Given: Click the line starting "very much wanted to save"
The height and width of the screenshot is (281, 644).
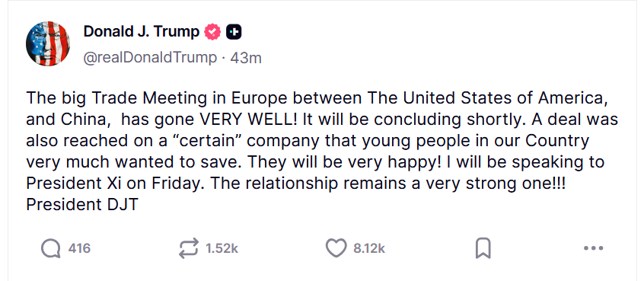Looking at the screenshot, I should [315, 162].
